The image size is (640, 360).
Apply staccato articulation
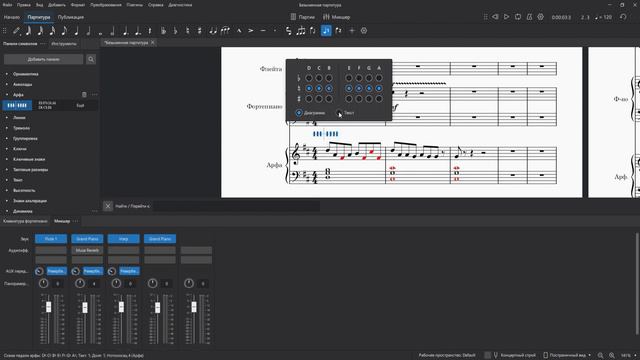[x=275, y=31]
